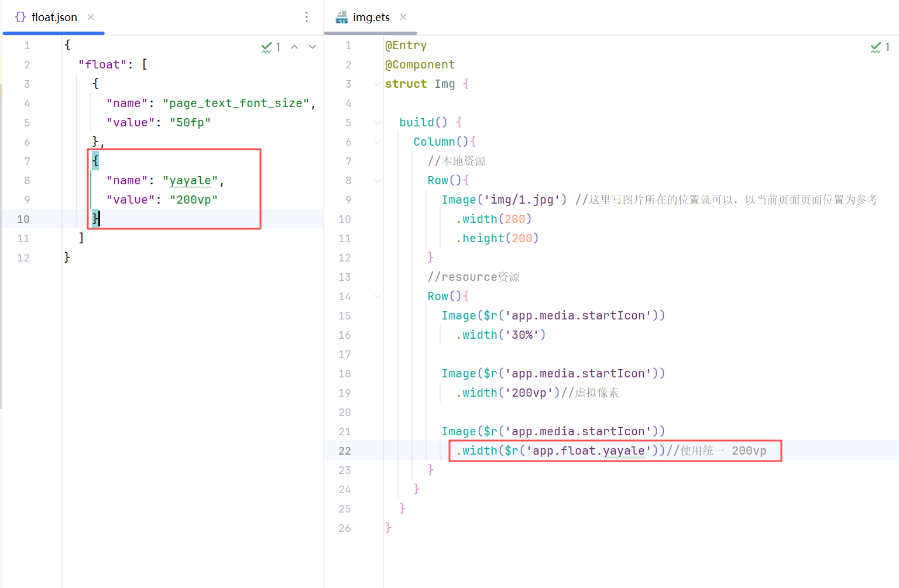Click the JSON file icon on float.json tab

pyautogui.click(x=20, y=17)
